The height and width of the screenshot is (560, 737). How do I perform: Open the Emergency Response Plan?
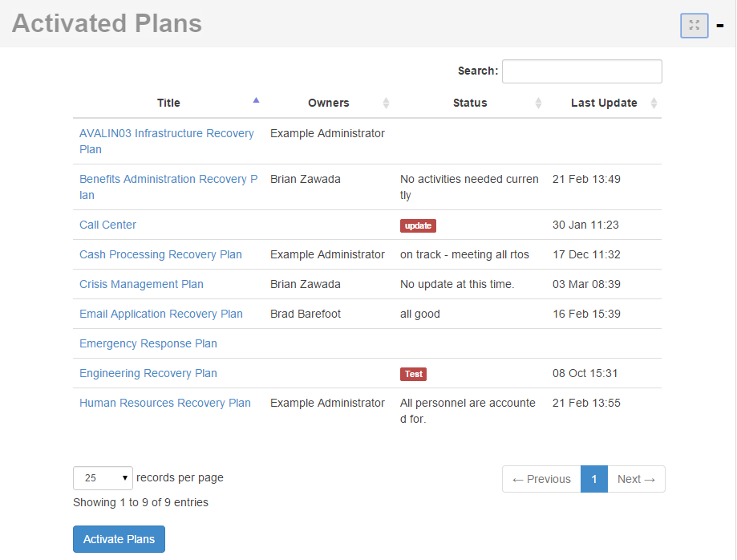pos(148,343)
